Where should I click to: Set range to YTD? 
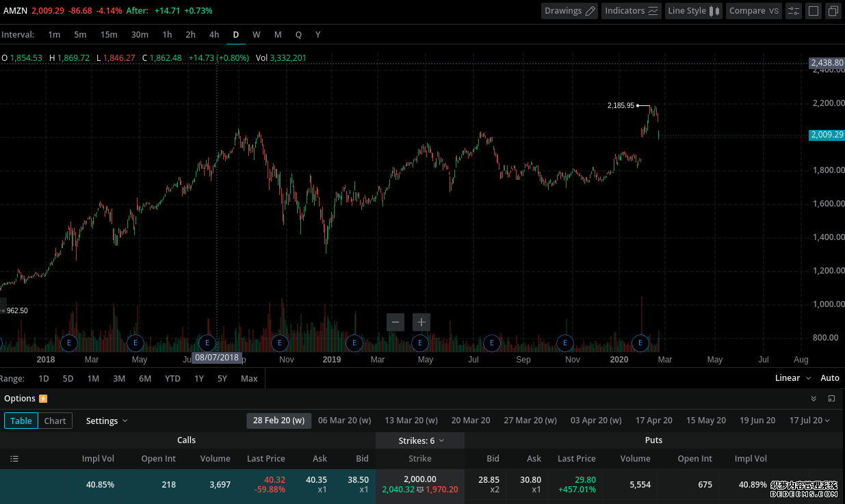[172, 378]
